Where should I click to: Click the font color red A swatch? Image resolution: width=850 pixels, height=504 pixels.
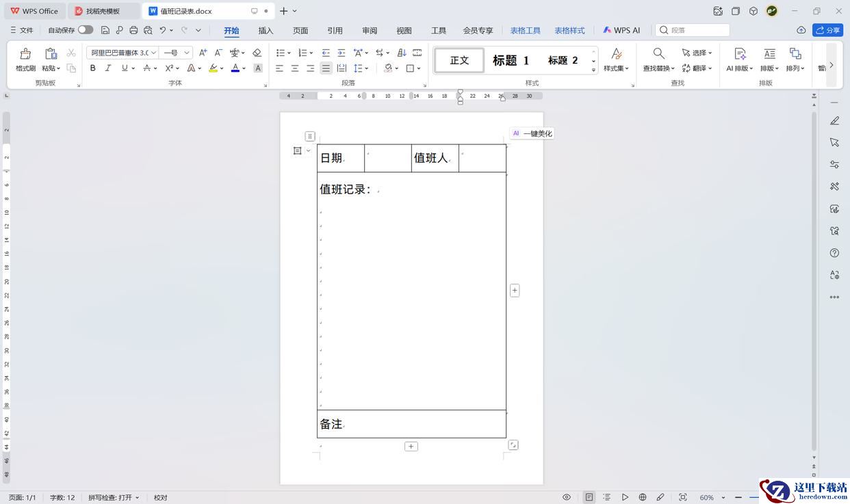click(x=235, y=68)
